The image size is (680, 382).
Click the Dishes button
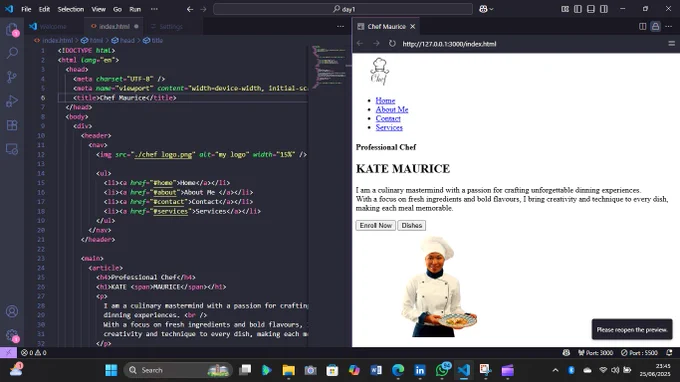coord(412,225)
